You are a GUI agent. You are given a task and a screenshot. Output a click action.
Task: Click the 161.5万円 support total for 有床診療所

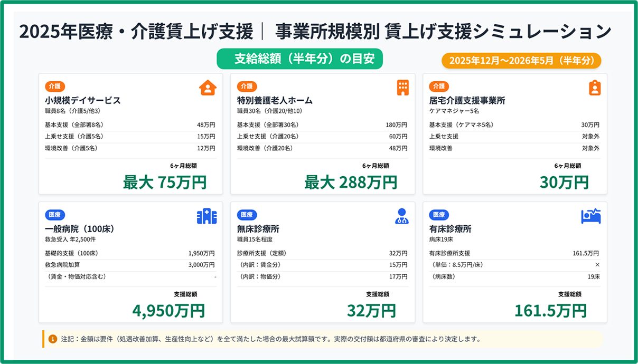coord(550,311)
